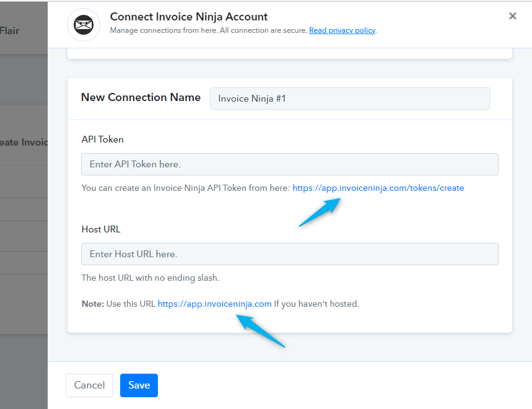Click the bold Note: text

tap(93, 304)
